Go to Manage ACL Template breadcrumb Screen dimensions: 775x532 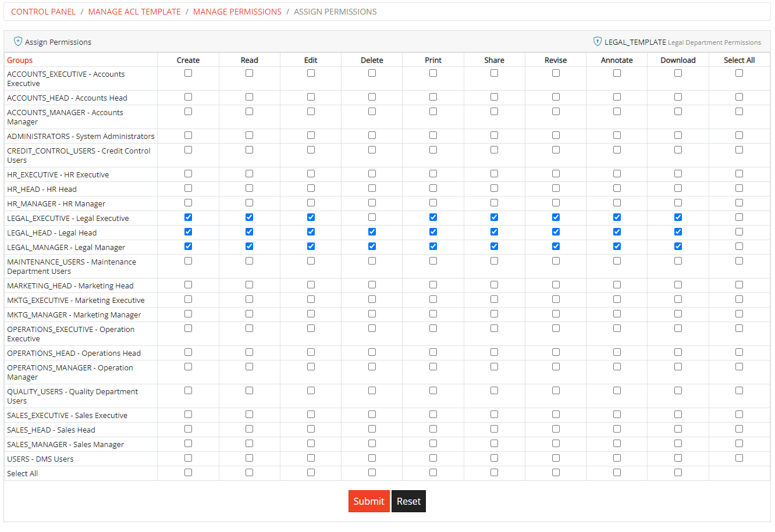click(134, 12)
